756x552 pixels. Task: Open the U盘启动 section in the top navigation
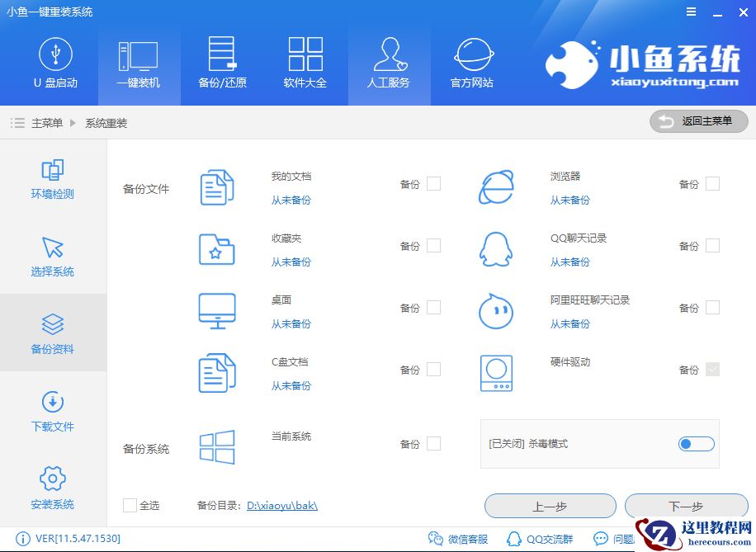pos(55,64)
